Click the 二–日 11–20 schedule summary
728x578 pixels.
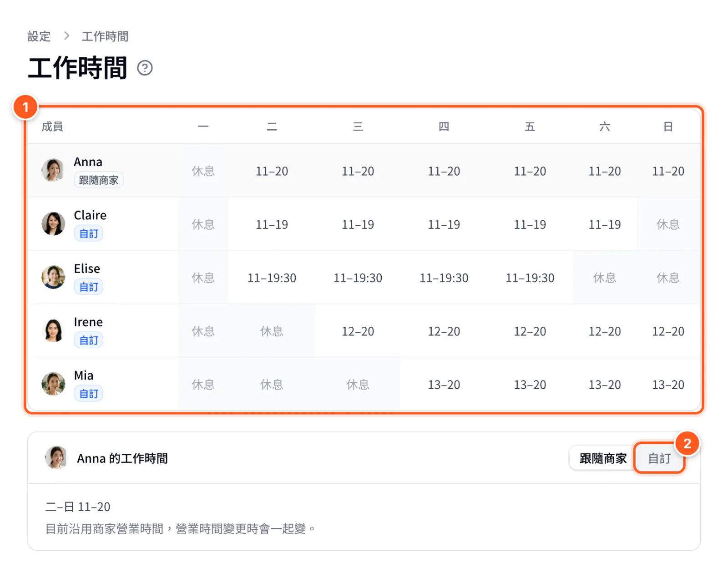(x=78, y=507)
